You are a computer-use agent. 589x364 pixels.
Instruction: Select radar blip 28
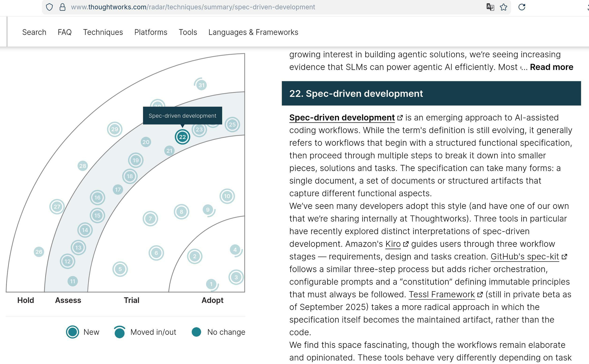click(x=83, y=166)
